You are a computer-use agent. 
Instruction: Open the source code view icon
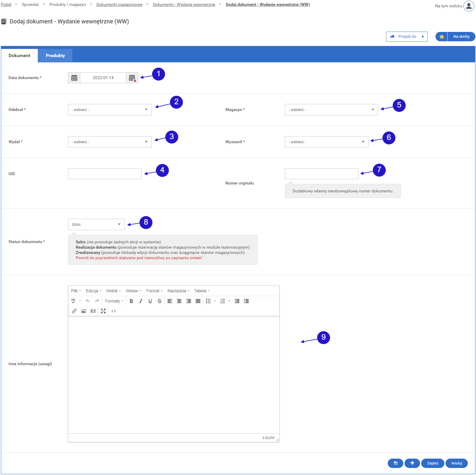tap(113, 311)
